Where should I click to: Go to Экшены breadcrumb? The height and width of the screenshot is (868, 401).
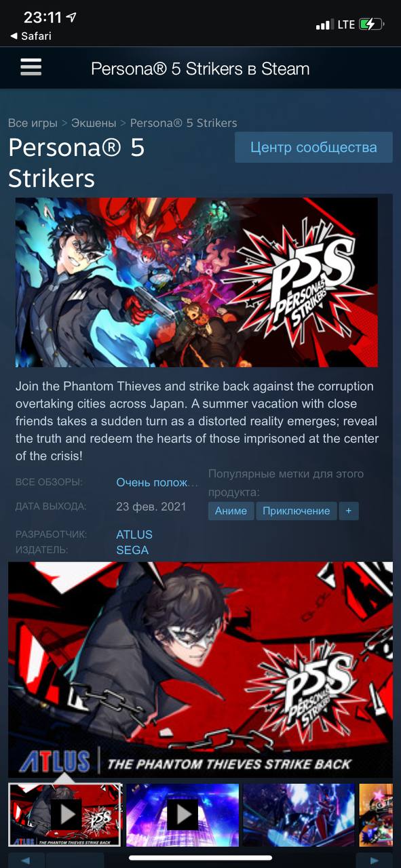(x=94, y=123)
